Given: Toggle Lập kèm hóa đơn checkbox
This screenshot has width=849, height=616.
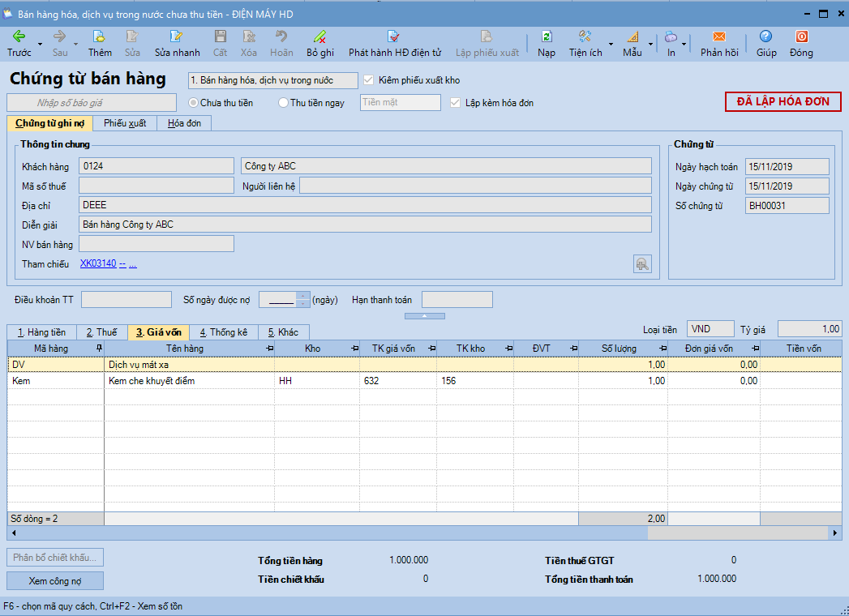Looking at the screenshot, I should click(x=456, y=102).
